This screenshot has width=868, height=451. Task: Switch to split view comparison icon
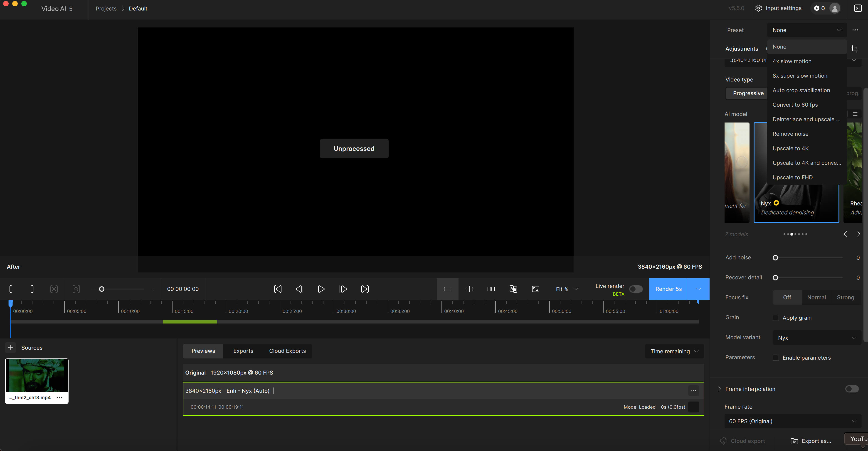click(x=469, y=289)
